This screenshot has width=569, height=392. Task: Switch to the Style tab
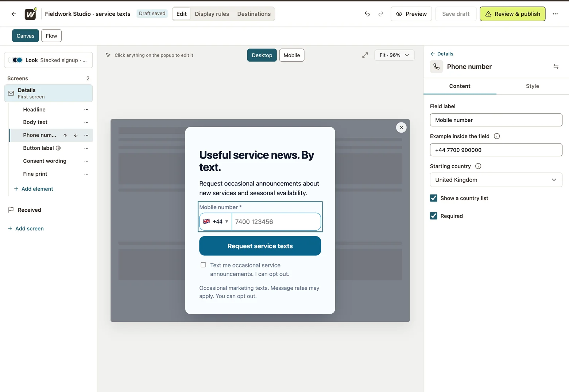[533, 86]
